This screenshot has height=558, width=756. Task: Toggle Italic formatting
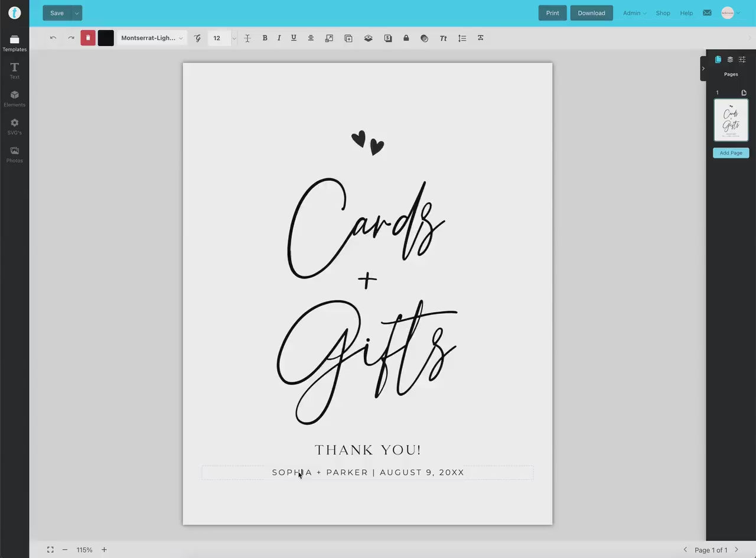pyautogui.click(x=279, y=38)
